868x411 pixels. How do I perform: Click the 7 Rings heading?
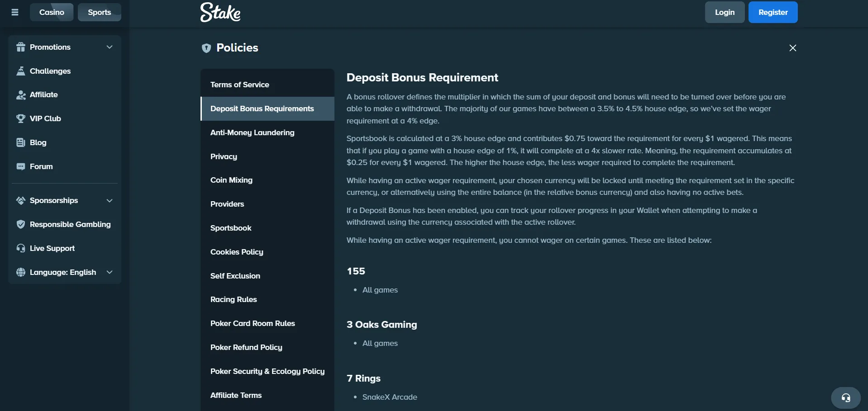[x=363, y=378]
